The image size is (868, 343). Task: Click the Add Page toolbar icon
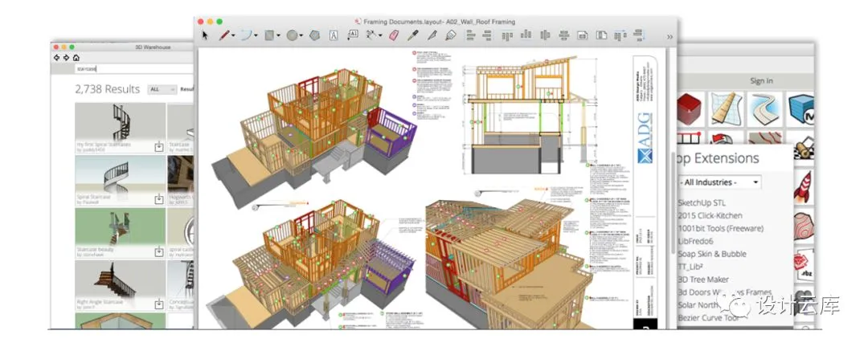click(583, 35)
